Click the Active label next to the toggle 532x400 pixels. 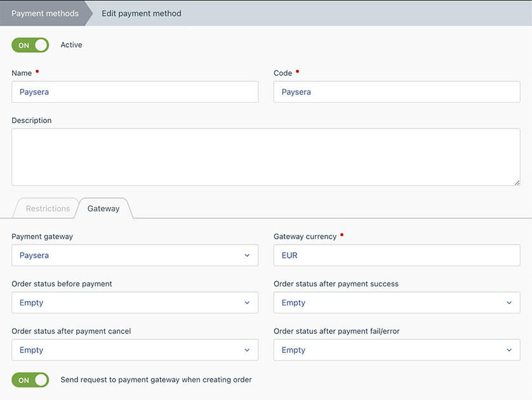[71, 45]
